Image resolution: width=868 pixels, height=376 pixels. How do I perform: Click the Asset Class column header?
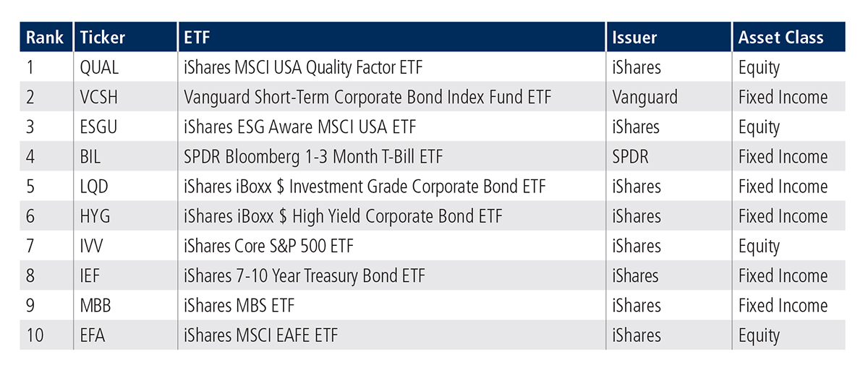pyautogui.click(x=780, y=38)
